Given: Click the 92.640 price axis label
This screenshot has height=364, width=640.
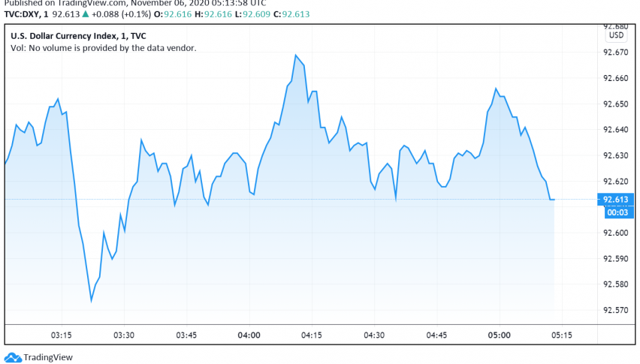Looking at the screenshot, I should click(x=615, y=130).
